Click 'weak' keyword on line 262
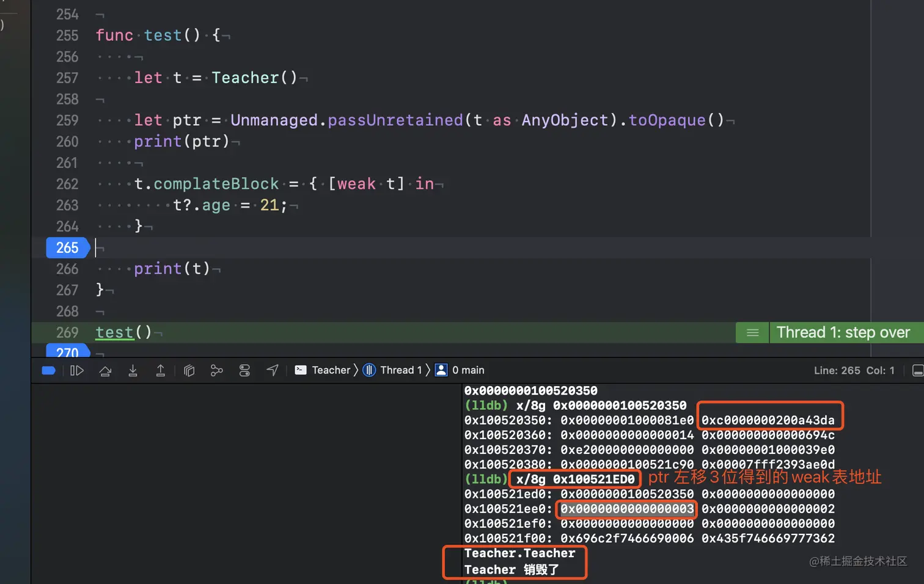 tap(356, 184)
